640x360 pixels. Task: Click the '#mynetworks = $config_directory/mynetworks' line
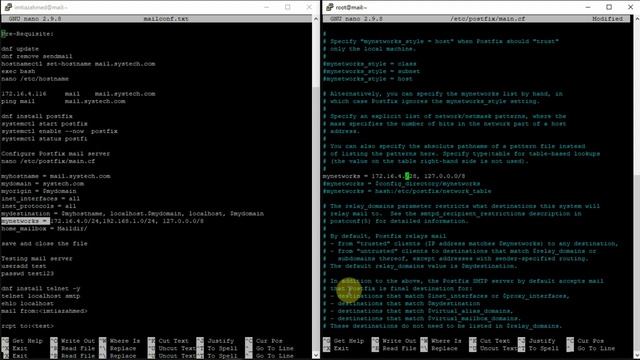pos(402,184)
